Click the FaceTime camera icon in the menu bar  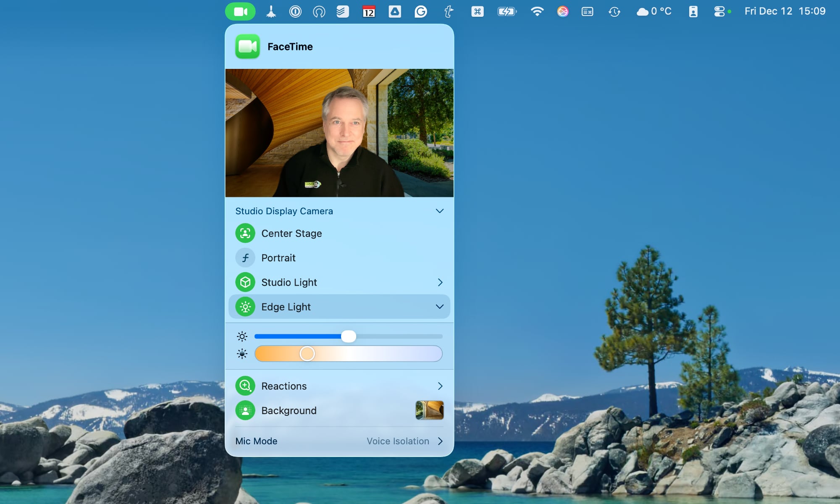pyautogui.click(x=241, y=11)
